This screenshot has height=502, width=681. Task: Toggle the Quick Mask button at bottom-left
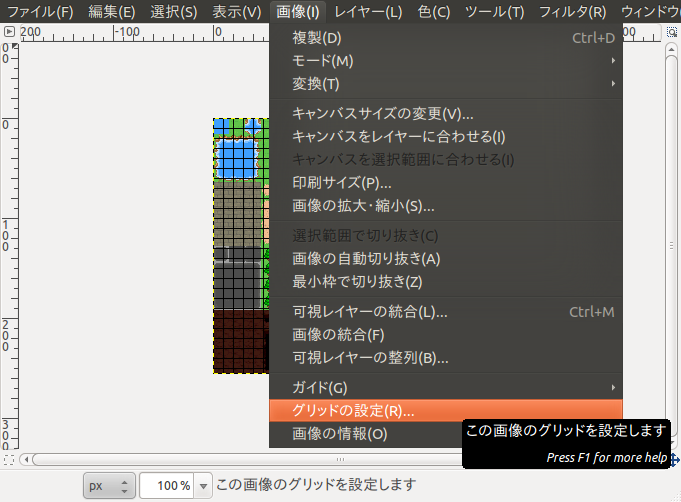[x=9, y=459]
